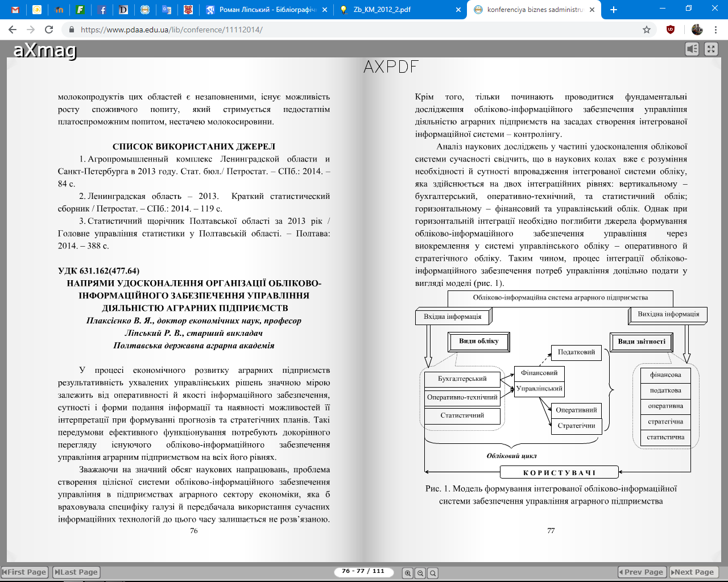The height and width of the screenshot is (582, 728).
Task: Click the 'Обліковий цикл' label
Action: [x=511, y=456]
